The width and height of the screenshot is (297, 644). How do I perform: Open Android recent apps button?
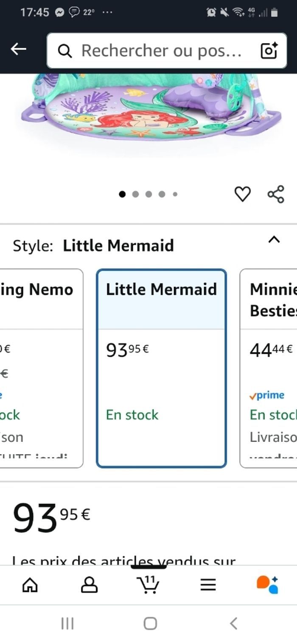(67, 623)
